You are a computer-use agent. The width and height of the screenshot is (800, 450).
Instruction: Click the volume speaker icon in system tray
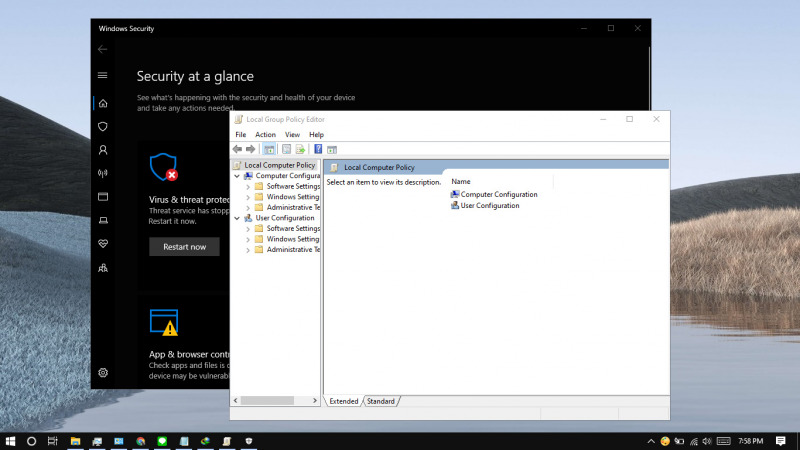707,441
